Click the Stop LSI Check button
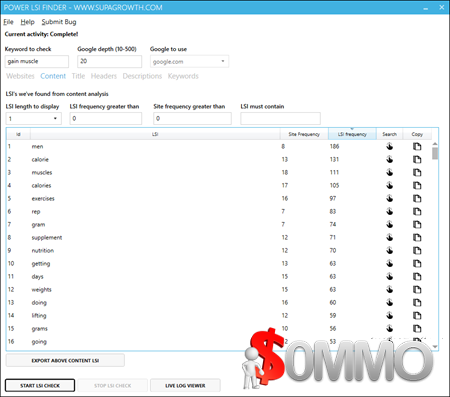 113,385
